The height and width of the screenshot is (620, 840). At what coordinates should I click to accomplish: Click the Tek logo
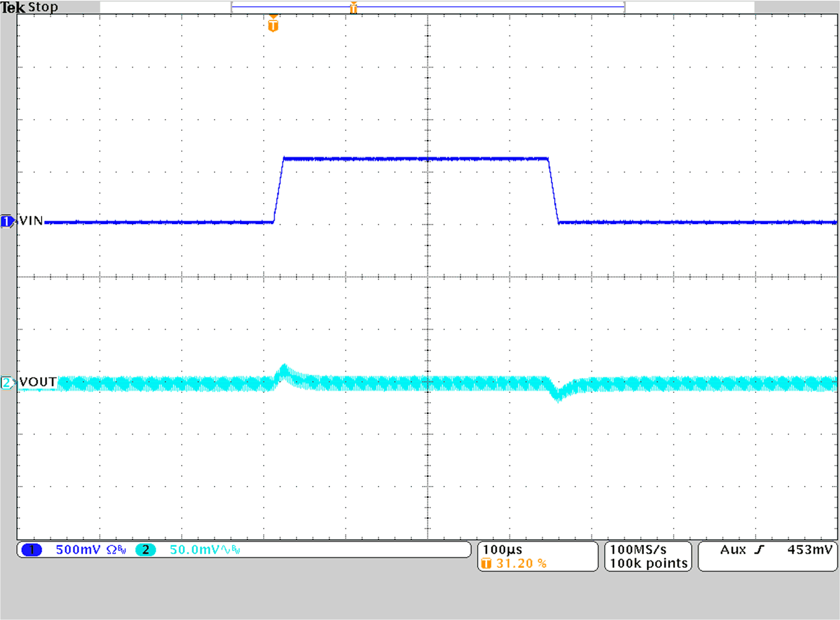(x=14, y=7)
